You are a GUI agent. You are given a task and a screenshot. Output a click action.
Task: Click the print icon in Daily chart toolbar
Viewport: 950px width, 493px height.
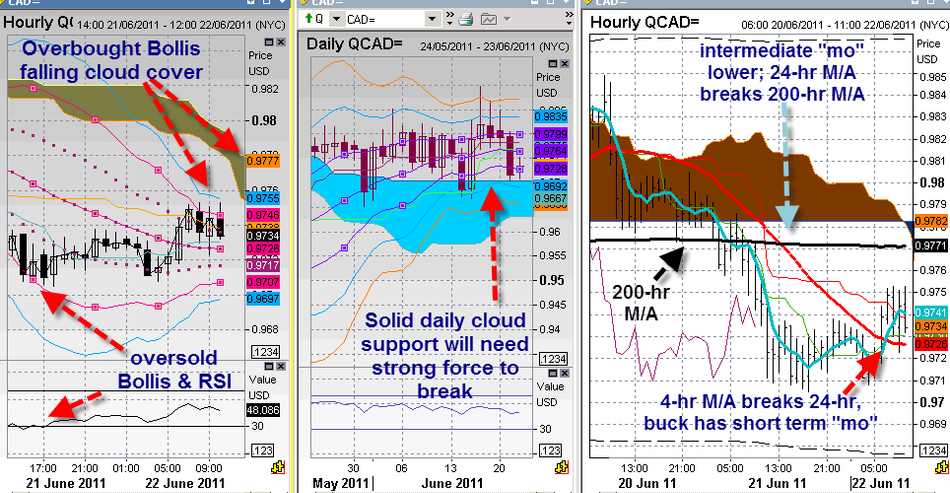point(467,19)
